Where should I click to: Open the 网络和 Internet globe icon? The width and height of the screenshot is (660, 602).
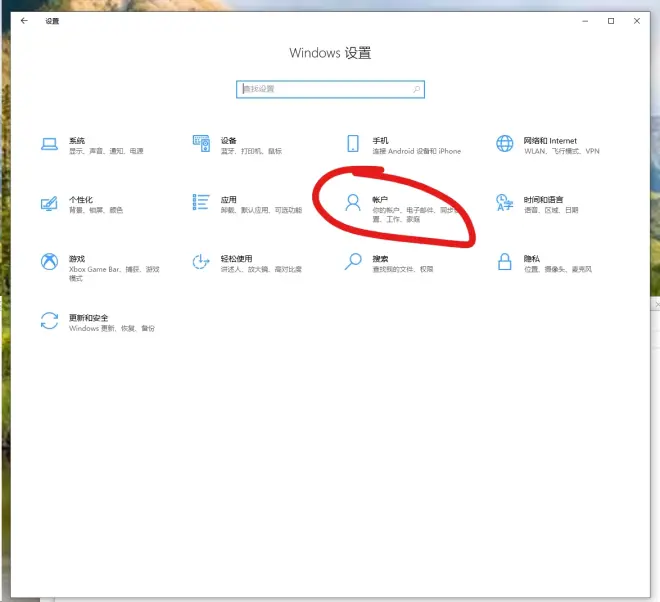(504, 144)
